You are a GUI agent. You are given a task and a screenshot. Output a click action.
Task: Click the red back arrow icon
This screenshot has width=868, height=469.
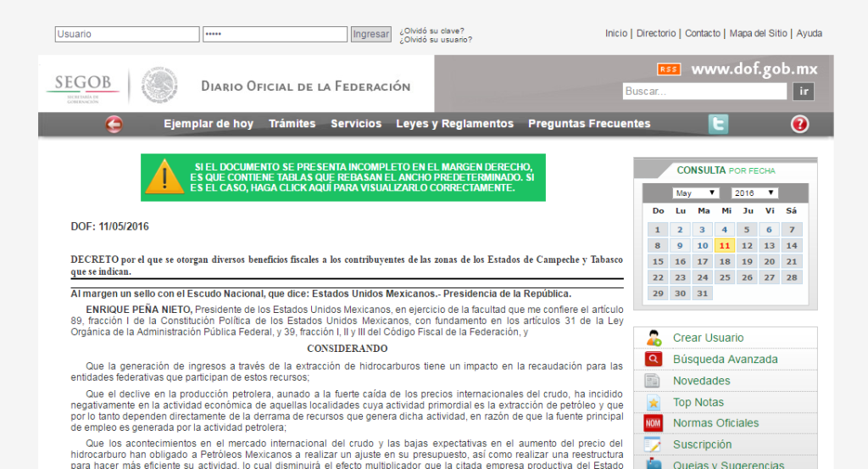click(114, 125)
